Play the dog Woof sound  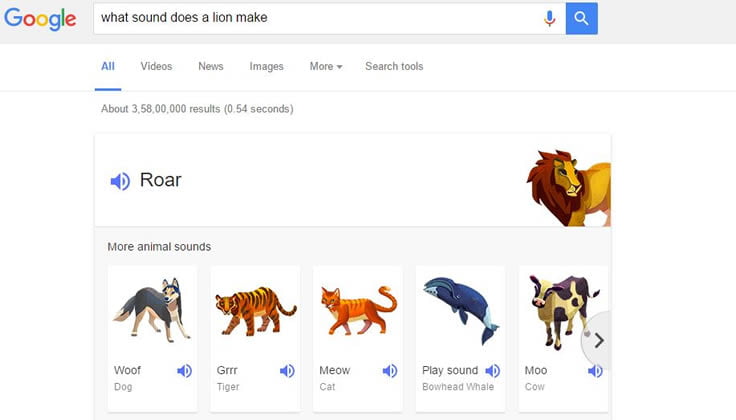tap(184, 371)
